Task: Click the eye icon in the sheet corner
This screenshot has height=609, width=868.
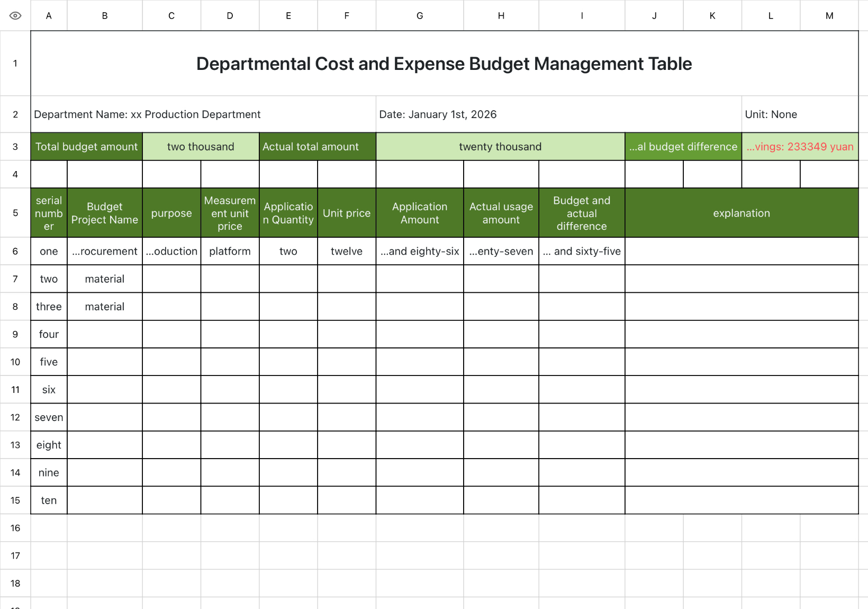Action: (15, 15)
